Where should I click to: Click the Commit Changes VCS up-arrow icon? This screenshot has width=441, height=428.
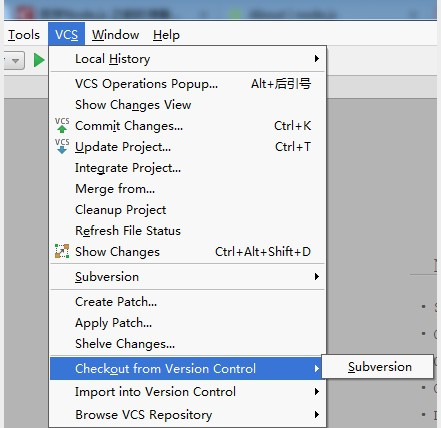[62, 125]
